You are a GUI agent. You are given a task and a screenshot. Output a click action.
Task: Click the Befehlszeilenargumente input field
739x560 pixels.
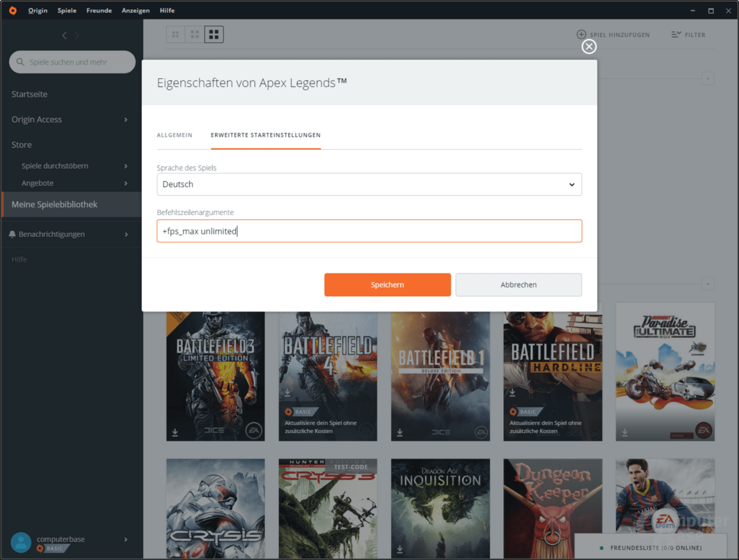(369, 231)
